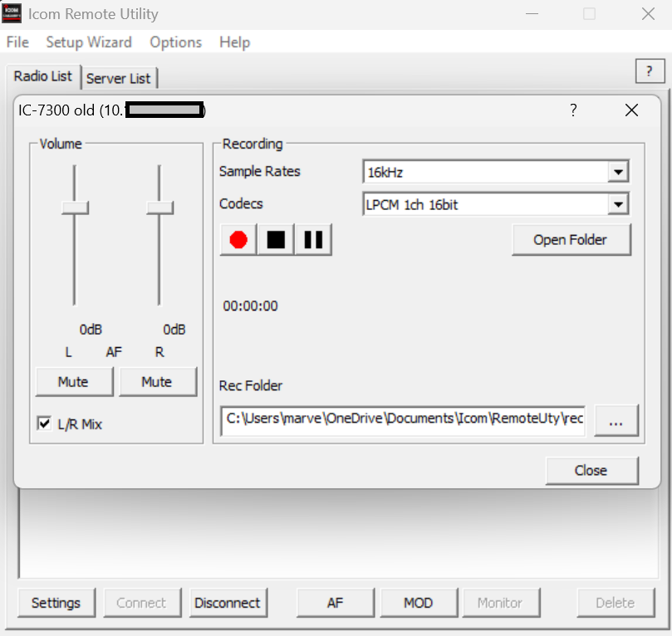Stop recording with the black square button
The width and height of the screenshot is (672, 636).
(x=276, y=240)
